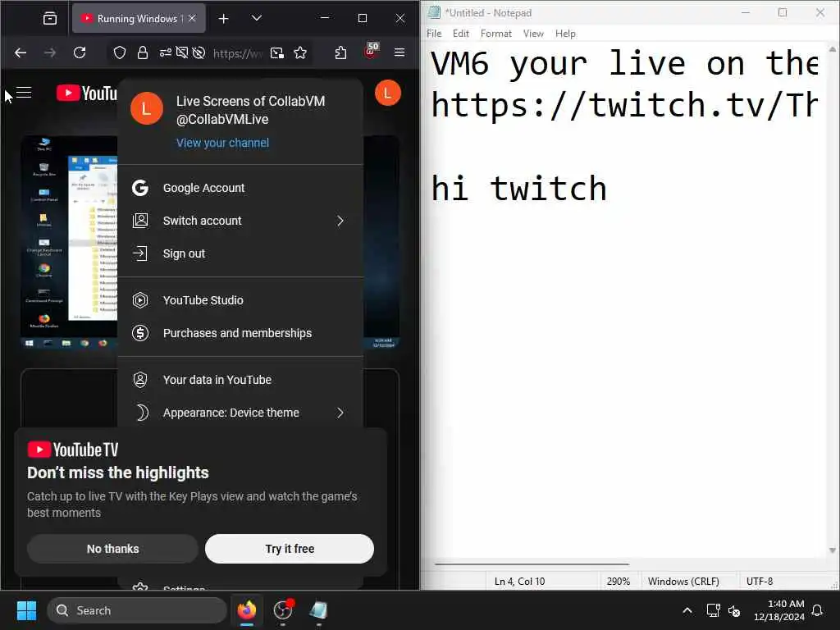Click Try it free button
The image size is (840, 630).
point(290,549)
